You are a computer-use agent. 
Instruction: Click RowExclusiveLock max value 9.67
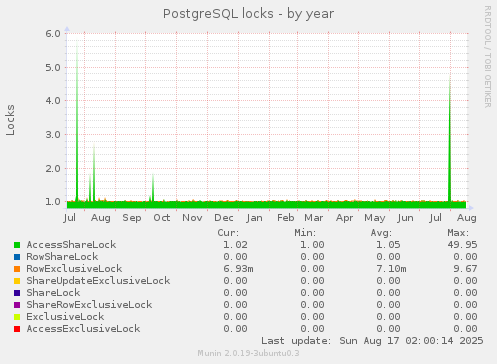(465, 269)
